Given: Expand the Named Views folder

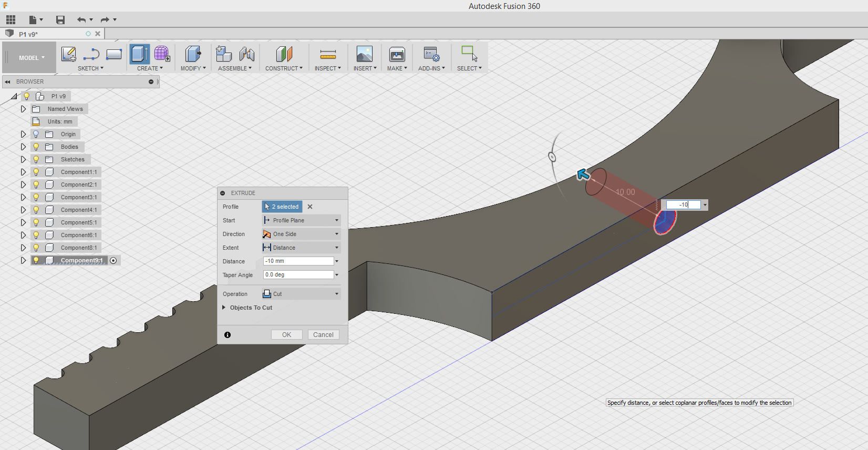Looking at the screenshot, I should point(23,109).
